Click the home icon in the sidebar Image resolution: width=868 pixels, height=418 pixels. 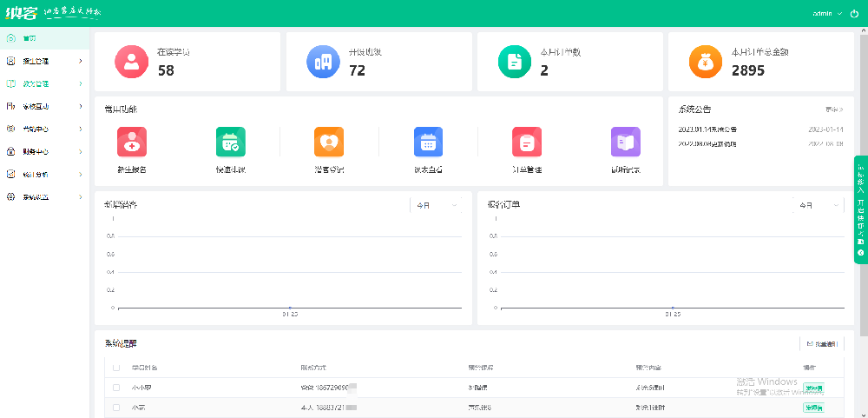(10, 38)
